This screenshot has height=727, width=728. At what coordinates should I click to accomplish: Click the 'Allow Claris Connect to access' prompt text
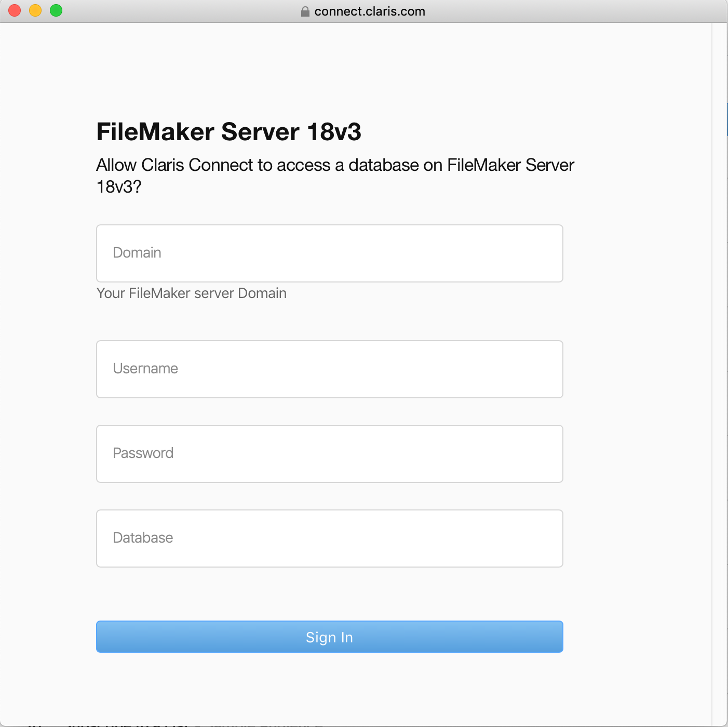pos(335,176)
